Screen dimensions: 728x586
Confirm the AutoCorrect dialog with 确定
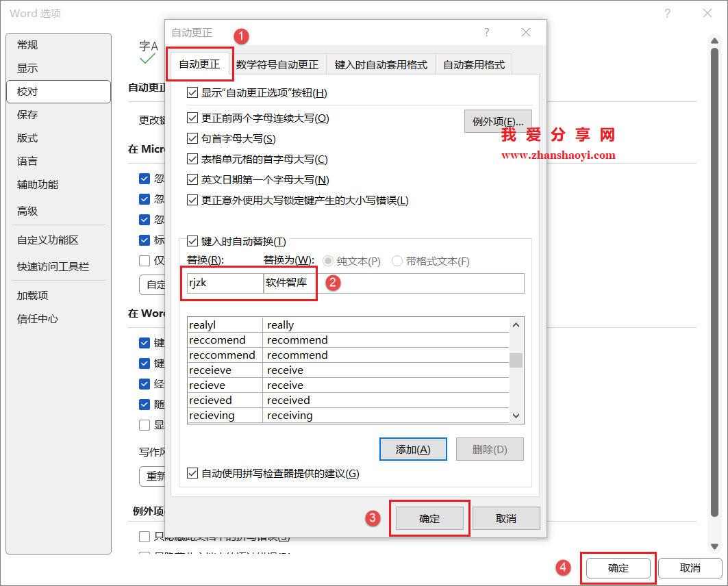tap(429, 518)
